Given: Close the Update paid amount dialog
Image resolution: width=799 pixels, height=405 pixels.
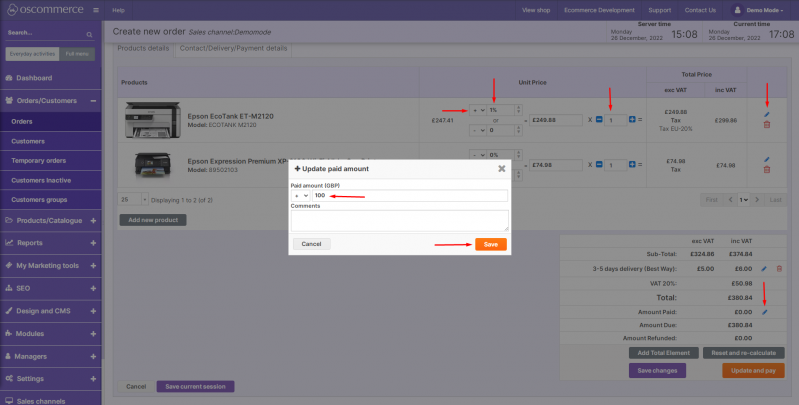Looking at the screenshot, I should pos(502,169).
